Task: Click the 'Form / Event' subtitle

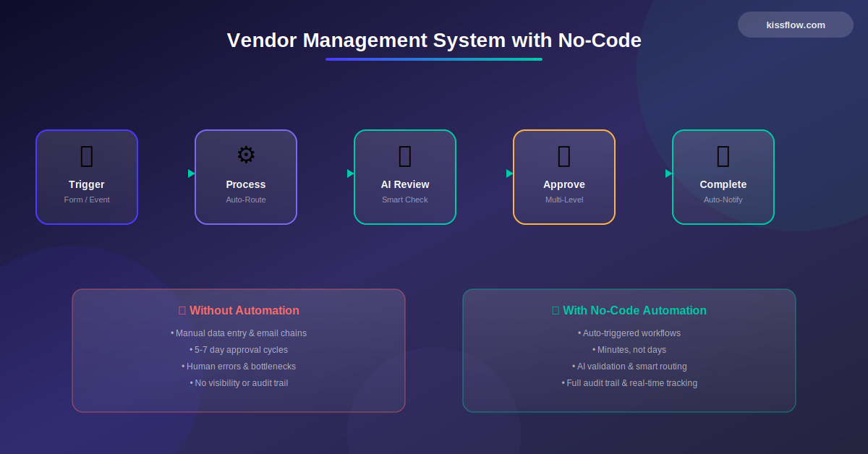Action: (87, 200)
